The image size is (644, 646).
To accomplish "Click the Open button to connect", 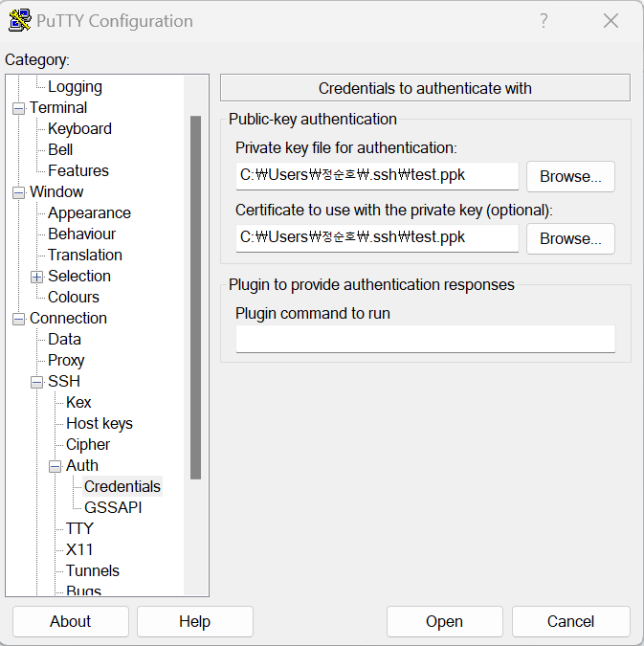I will click(x=444, y=621).
